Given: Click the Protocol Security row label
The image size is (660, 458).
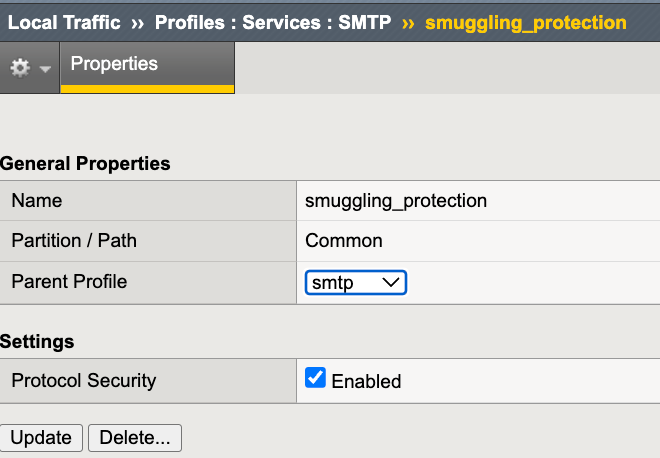Looking at the screenshot, I should (84, 380).
